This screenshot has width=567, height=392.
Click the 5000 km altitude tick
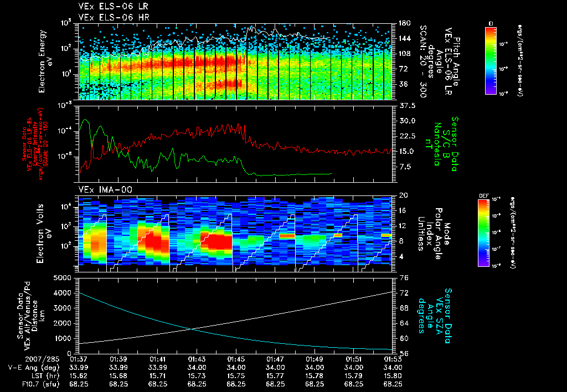(61, 278)
